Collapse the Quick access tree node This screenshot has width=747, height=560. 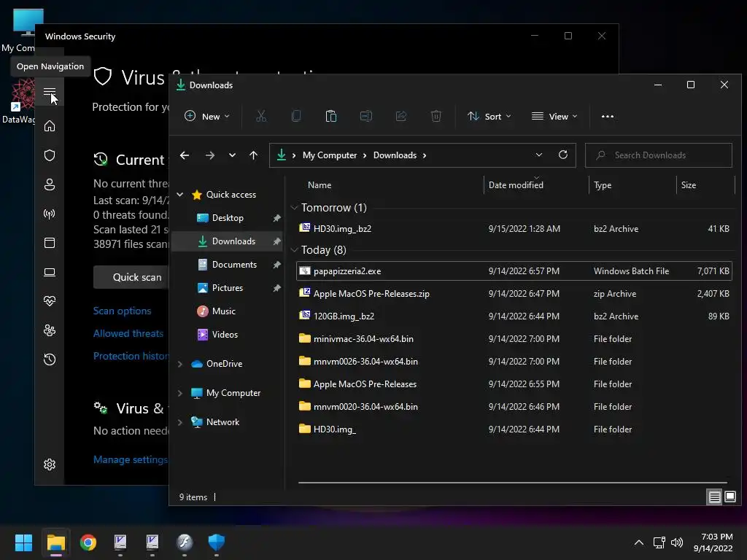click(180, 194)
